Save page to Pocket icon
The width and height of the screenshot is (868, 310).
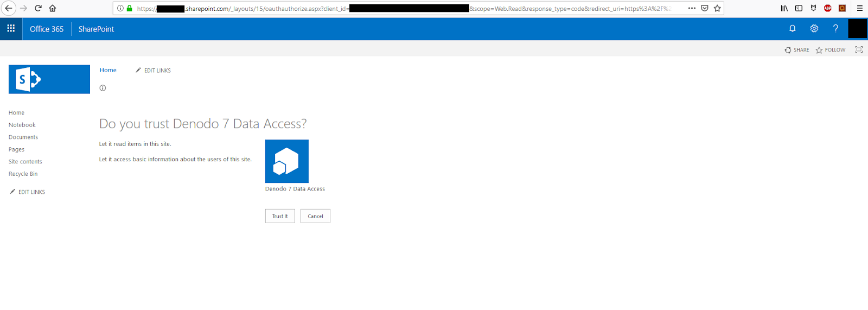pos(705,8)
